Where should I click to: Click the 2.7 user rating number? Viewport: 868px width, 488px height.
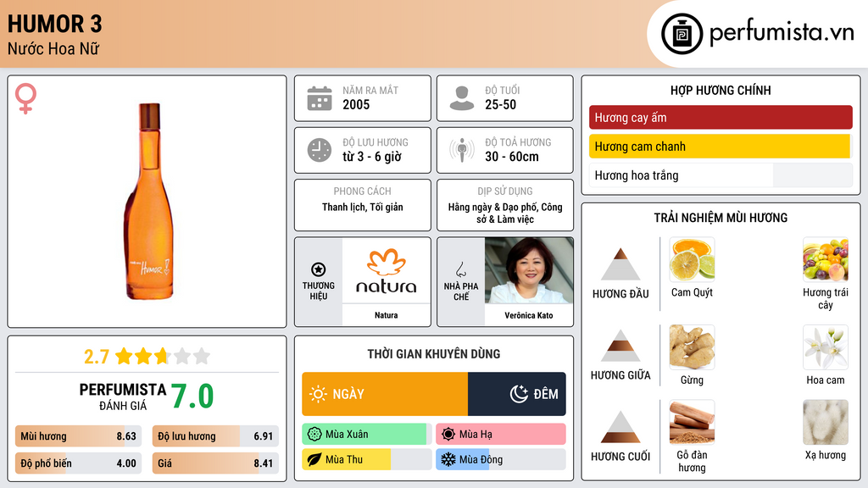[97, 357]
